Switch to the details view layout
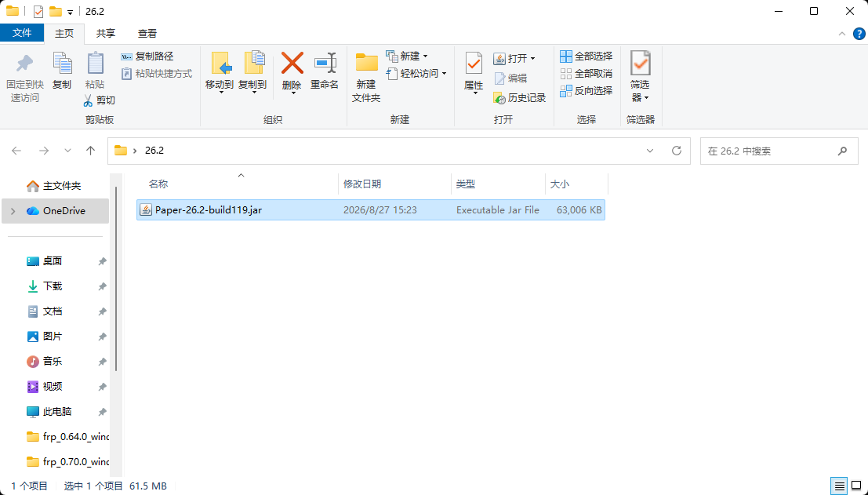The image size is (868, 495). [840, 486]
